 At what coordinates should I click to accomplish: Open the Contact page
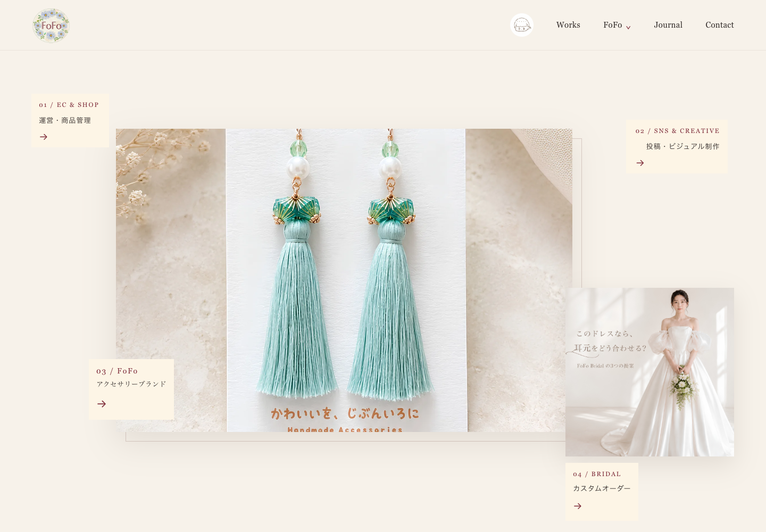(x=720, y=25)
